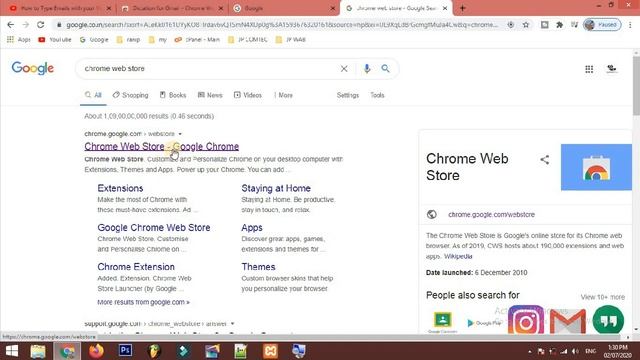640x360 pixels.
Task: Submit search with magnifier icon
Action: (385, 69)
